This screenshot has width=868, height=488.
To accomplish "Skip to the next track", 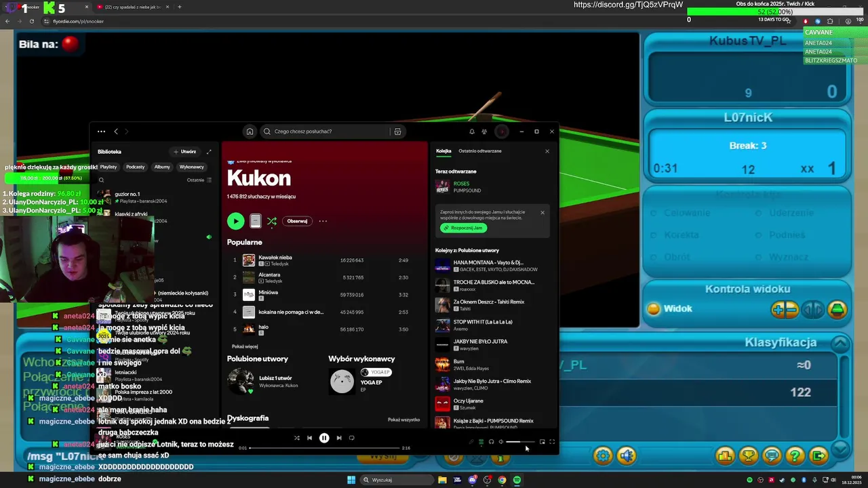I will (339, 438).
